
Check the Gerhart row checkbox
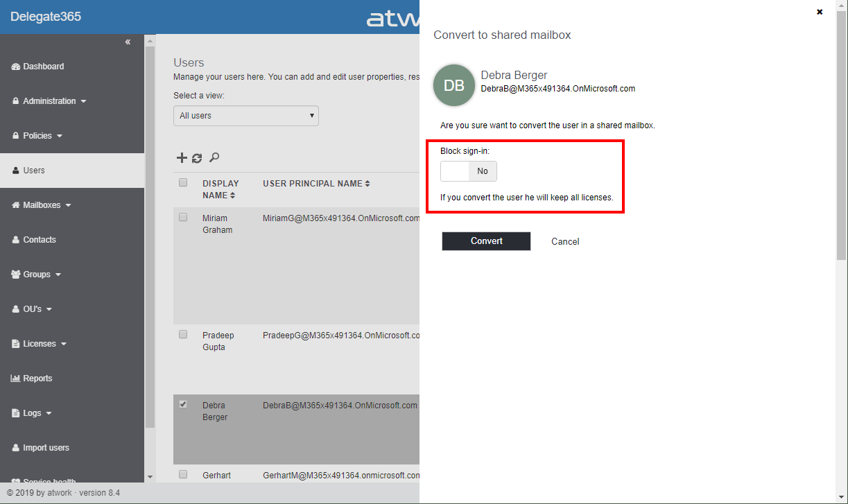tap(183, 474)
